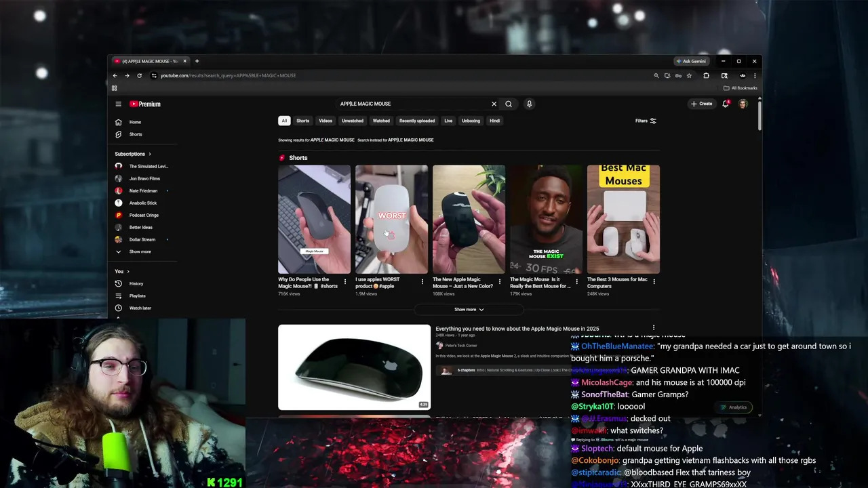Select the Unboxing filter chip
868x488 pixels.
(471, 121)
